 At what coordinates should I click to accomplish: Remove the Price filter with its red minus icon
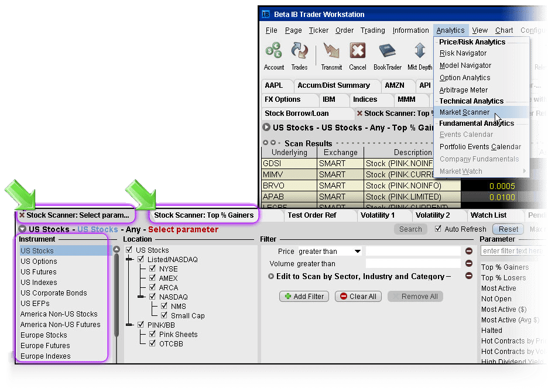point(468,251)
